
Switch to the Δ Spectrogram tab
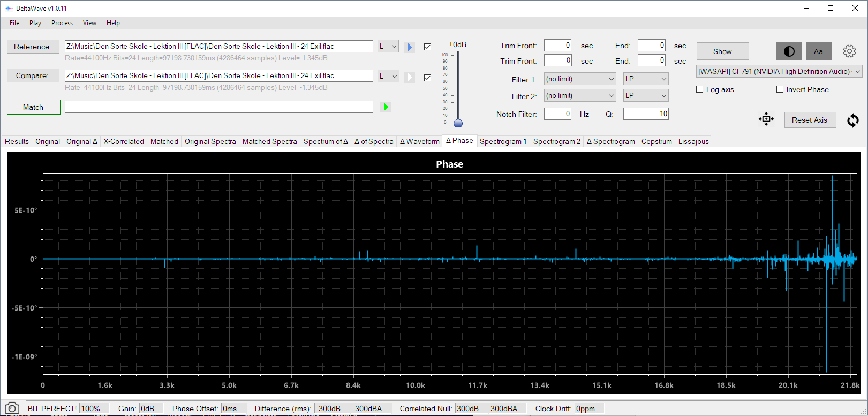coord(611,141)
